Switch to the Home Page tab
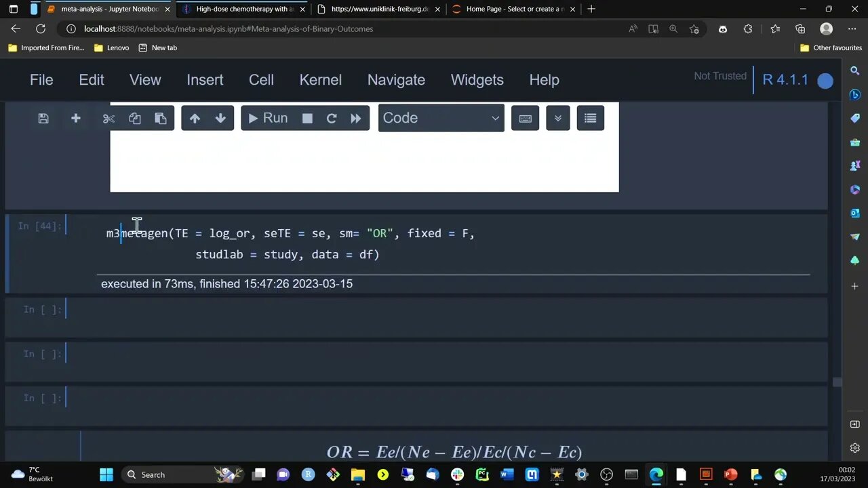 [x=513, y=9]
